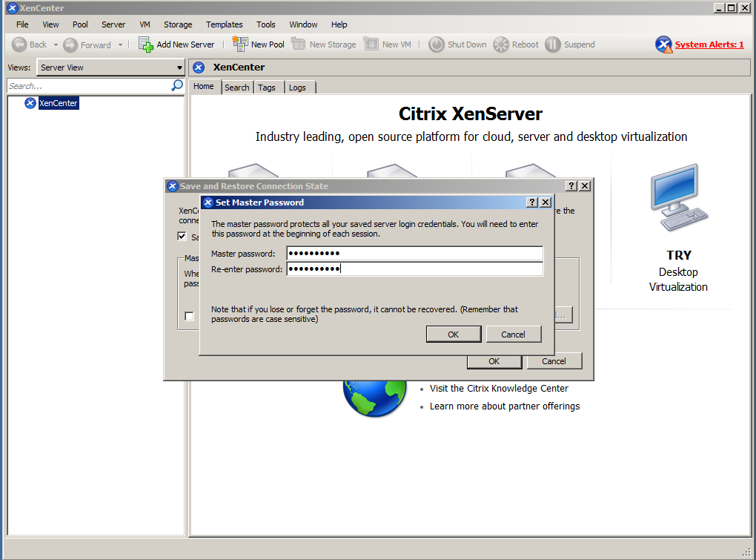
Task: Expand the Back history dropdown arrow
Action: click(56, 45)
